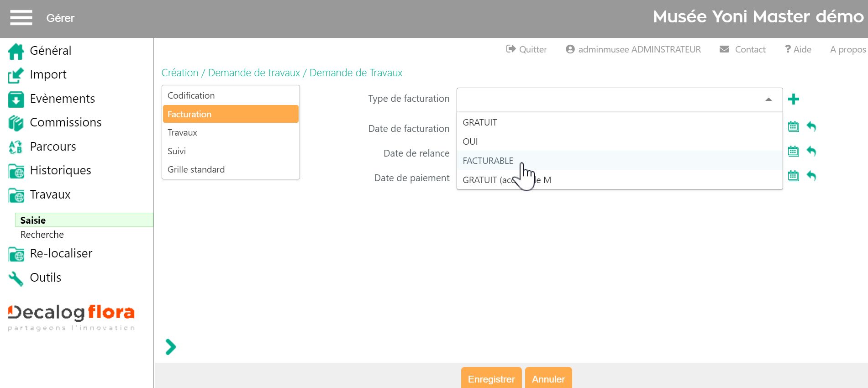Screen dimensions: 868x388
Task: Select Grille standard section
Action: tap(196, 169)
